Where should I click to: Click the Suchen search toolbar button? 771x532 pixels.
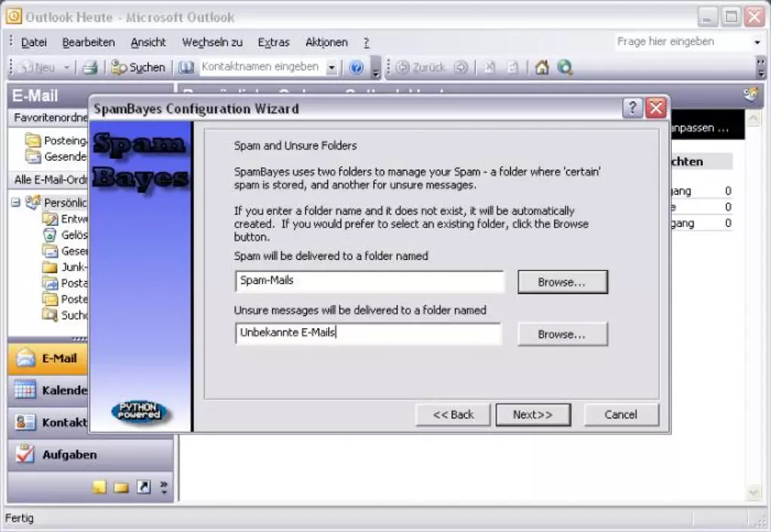[x=138, y=67]
